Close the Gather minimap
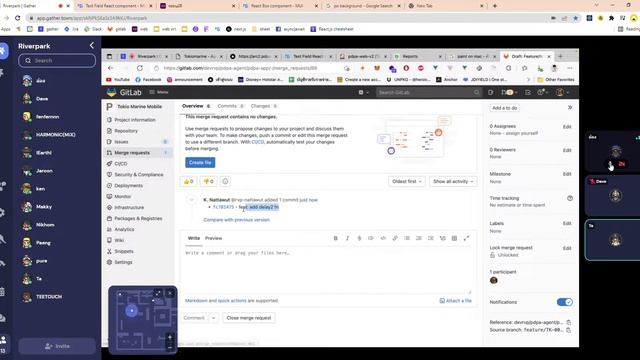 click(170, 293)
